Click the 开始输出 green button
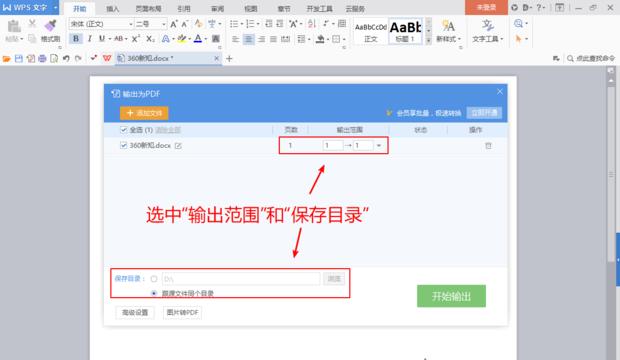 click(x=451, y=296)
